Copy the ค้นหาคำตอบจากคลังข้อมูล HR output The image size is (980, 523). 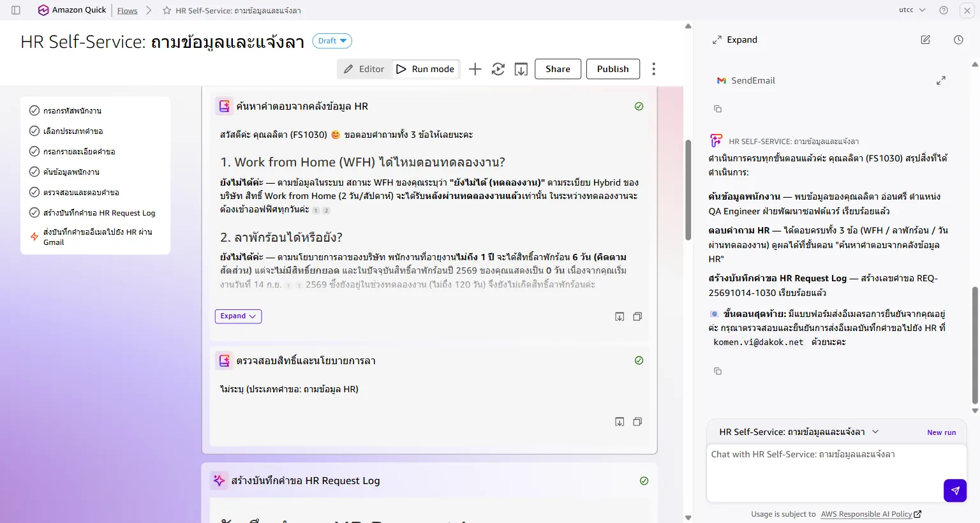(x=637, y=316)
